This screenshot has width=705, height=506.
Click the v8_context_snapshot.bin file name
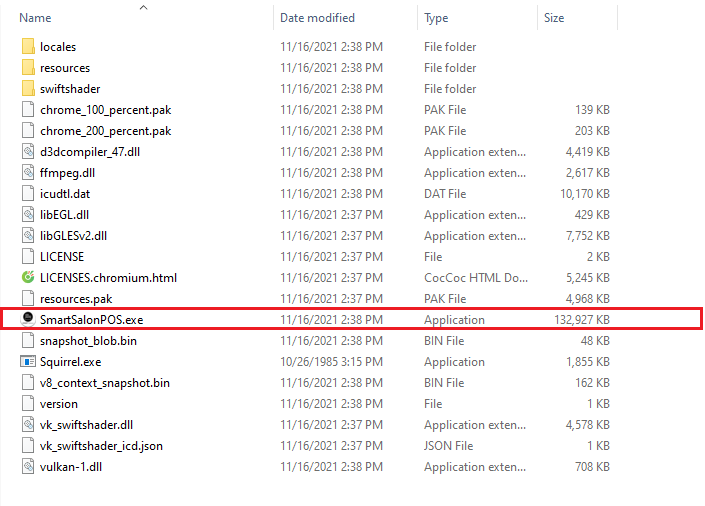click(105, 383)
